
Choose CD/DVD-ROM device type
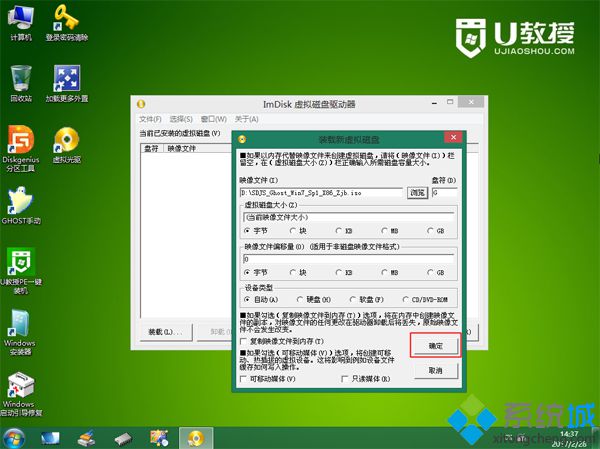pyautogui.click(x=425, y=299)
